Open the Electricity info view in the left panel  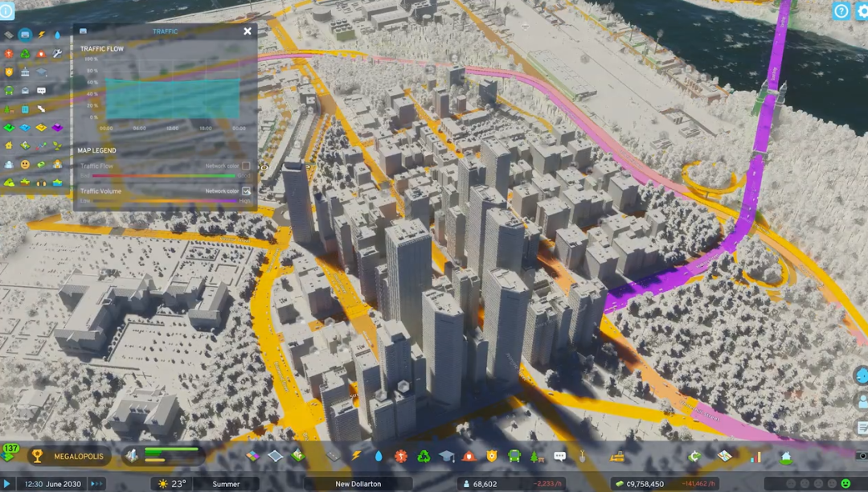42,35
